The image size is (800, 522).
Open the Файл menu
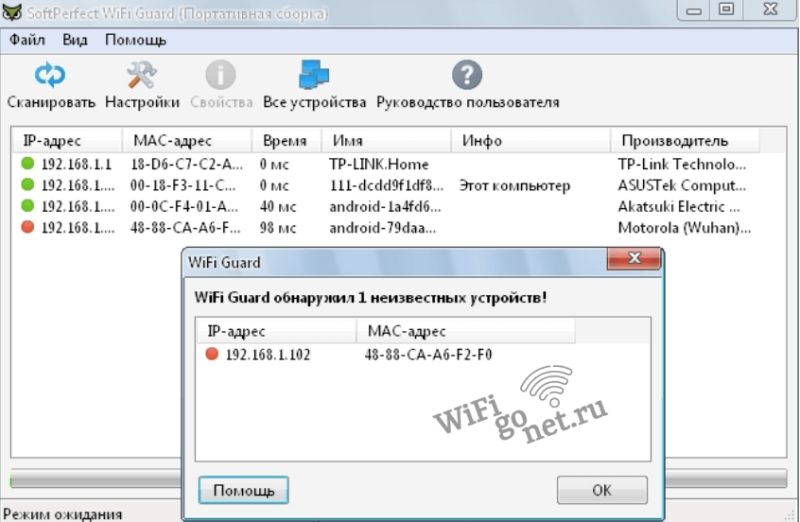coord(27,40)
